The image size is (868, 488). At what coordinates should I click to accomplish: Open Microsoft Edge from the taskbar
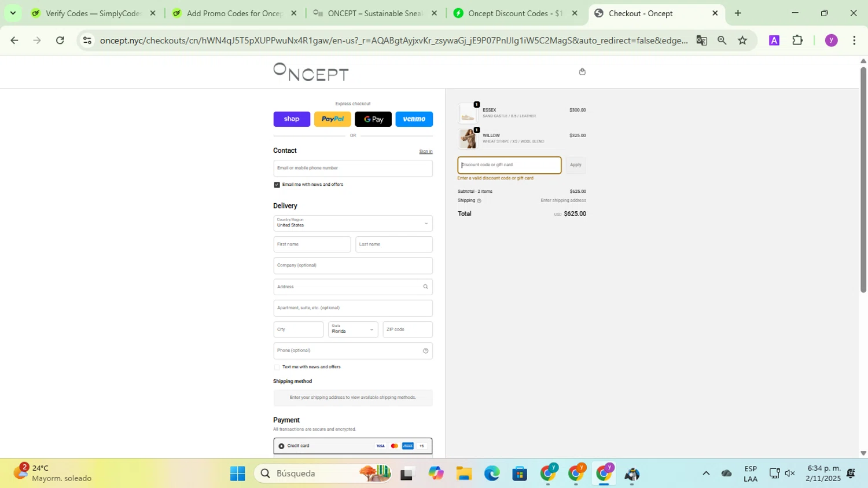click(x=492, y=474)
